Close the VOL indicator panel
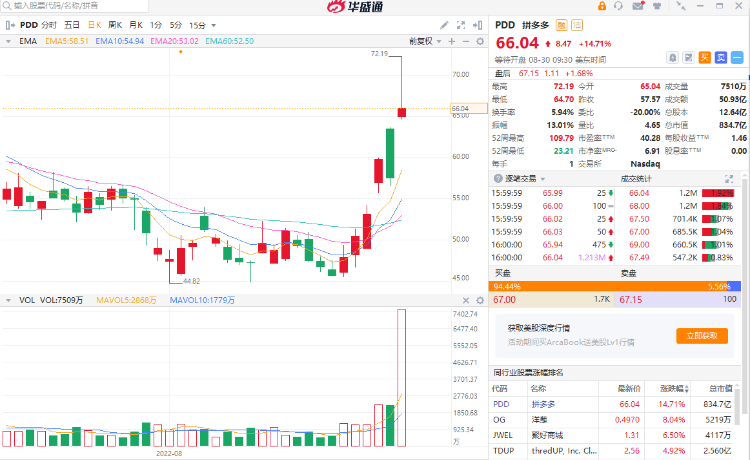750x460 pixels. 466,300
